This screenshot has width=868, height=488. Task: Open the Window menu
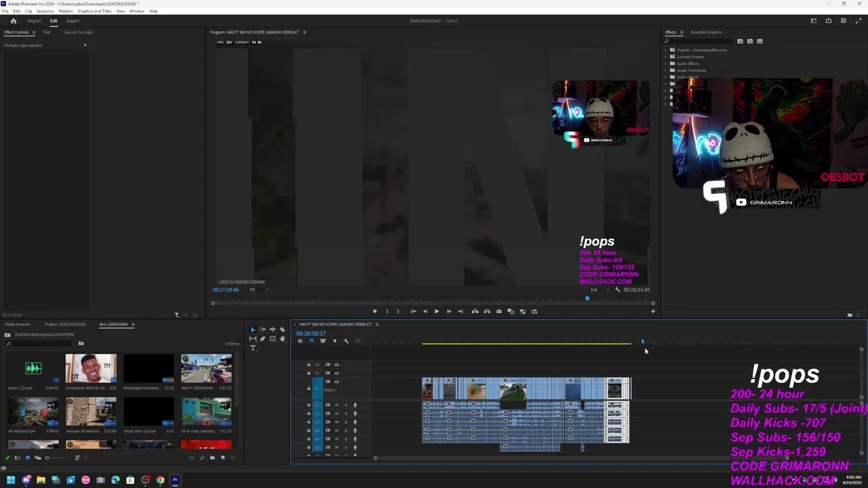(136, 11)
